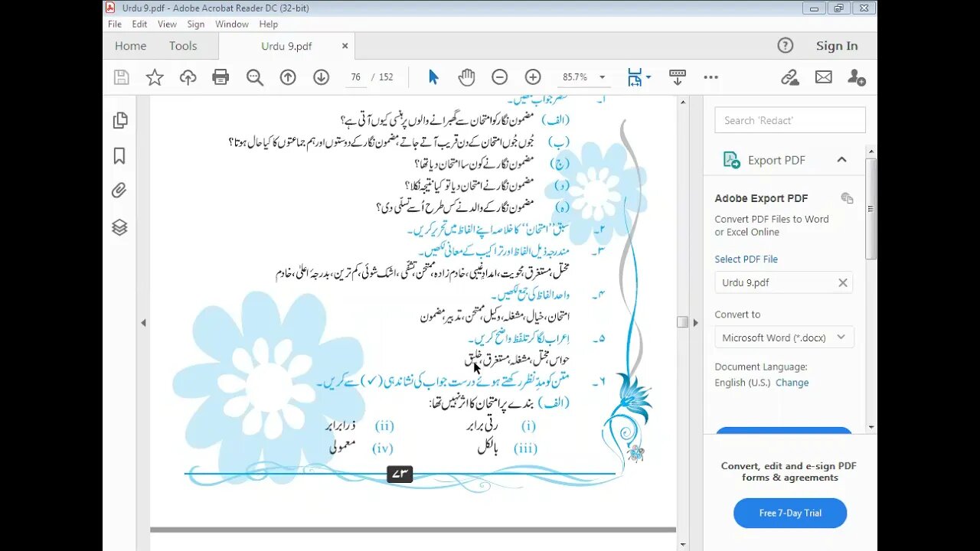Print the document via printer icon
Viewport: 980px width, 551px height.
click(220, 77)
